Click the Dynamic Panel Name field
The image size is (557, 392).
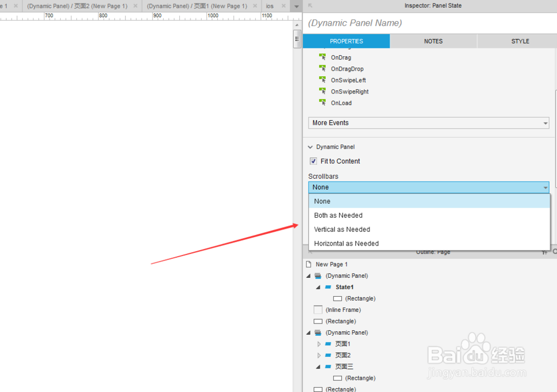point(430,23)
